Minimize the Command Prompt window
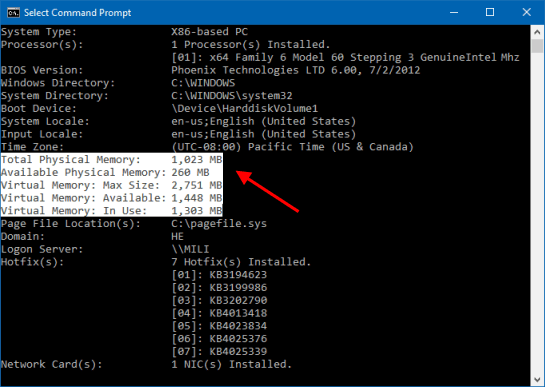 click(454, 13)
